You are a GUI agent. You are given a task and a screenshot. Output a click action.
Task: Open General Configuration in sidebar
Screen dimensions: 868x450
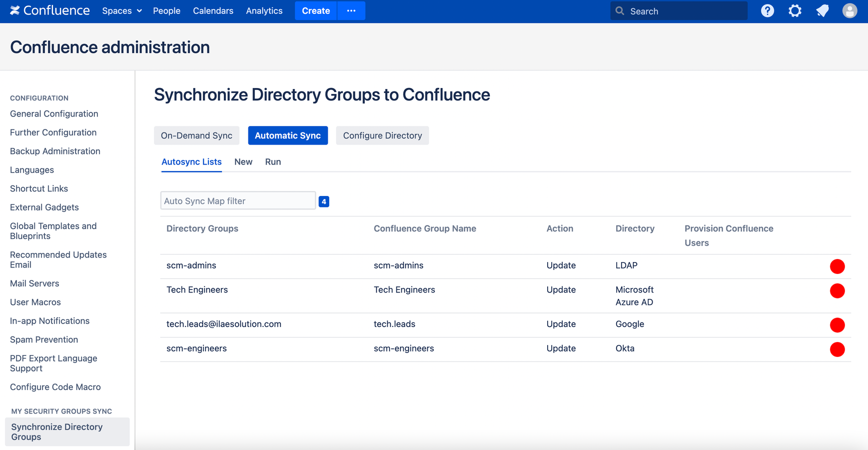(x=54, y=114)
